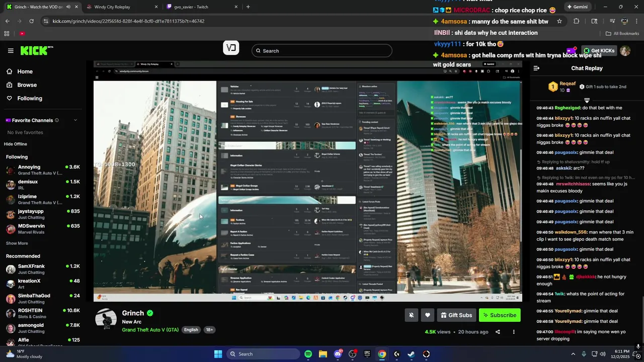Open jaystayupp's followed channel
644x362 pixels.
[x=43, y=214]
